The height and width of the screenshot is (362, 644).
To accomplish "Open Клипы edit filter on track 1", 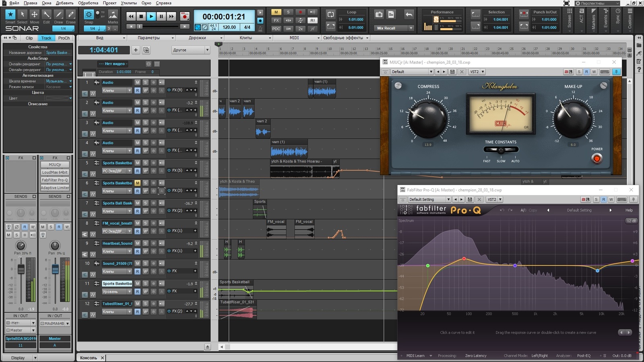I will [x=117, y=90].
